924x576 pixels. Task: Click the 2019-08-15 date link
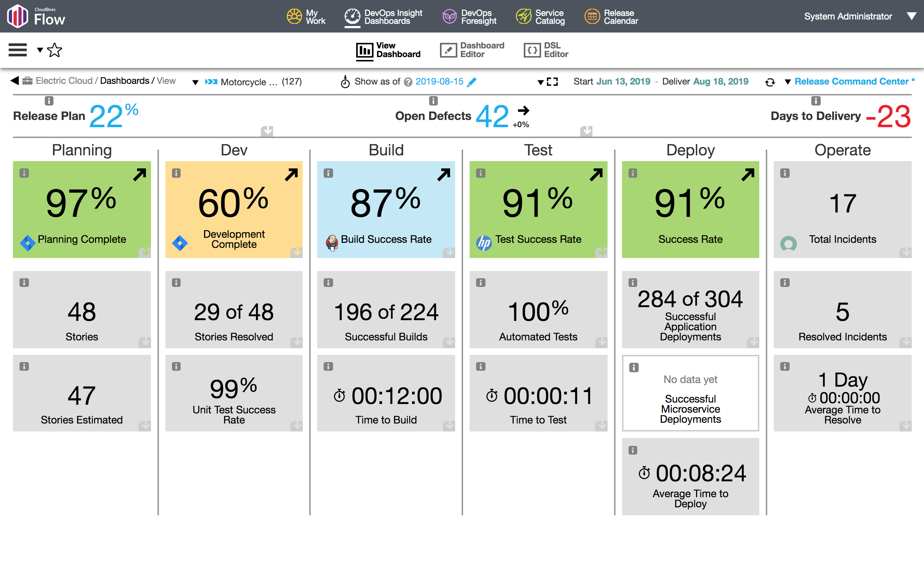tap(439, 82)
